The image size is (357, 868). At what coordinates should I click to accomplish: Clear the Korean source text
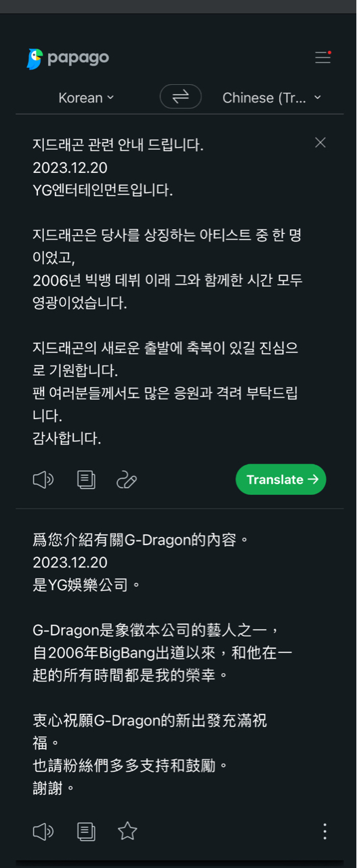click(x=320, y=142)
